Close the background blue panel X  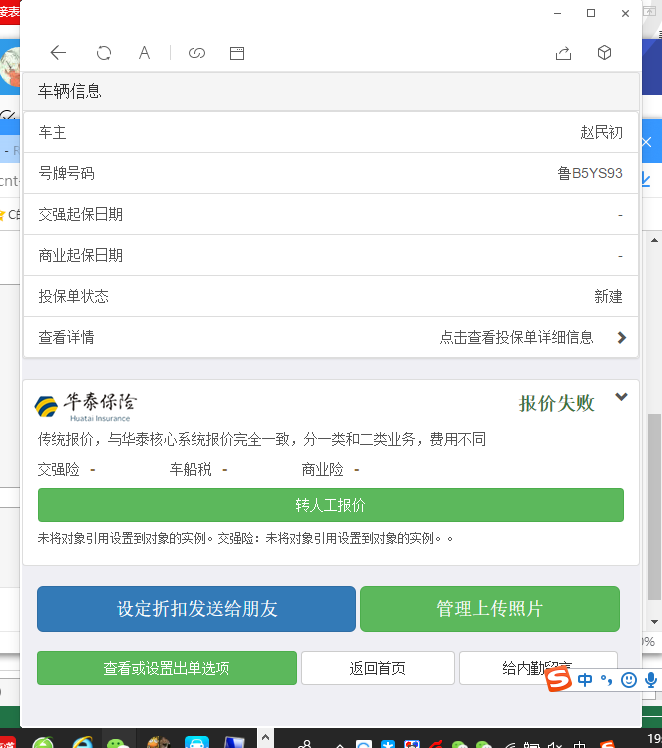(x=647, y=142)
